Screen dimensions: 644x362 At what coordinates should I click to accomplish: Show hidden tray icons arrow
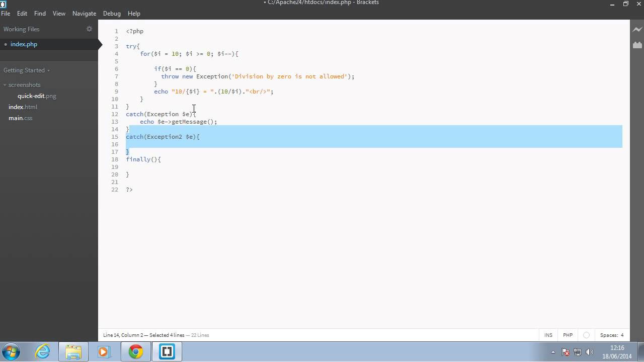tap(553, 352)
